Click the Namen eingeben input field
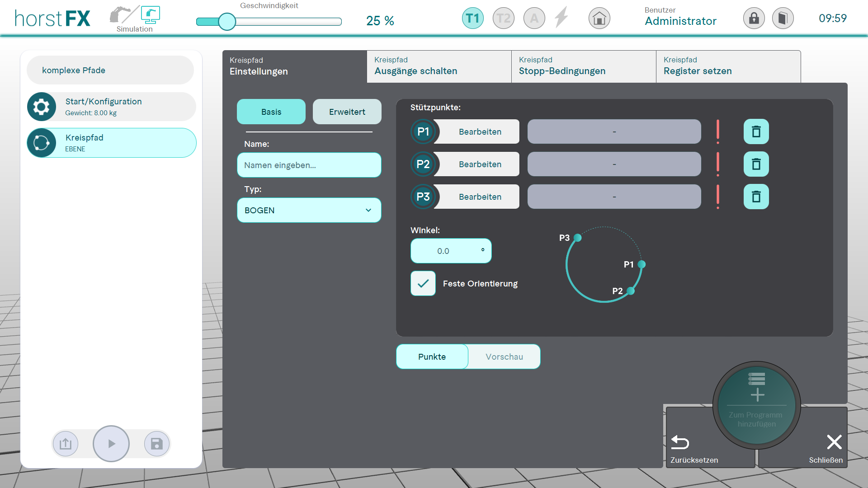Image resolution: width=868 pixels, height=488 pixels. (x=309, y=165)
